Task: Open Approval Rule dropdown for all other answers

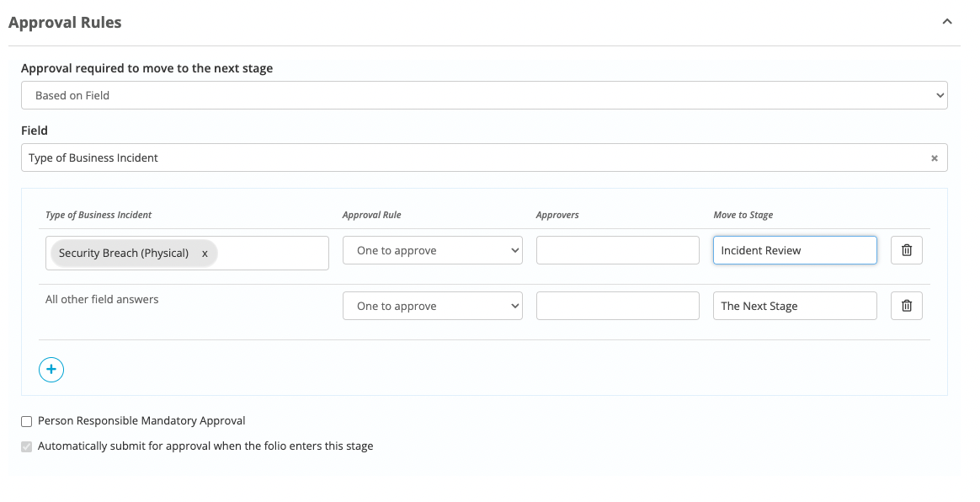Action: 433,306
